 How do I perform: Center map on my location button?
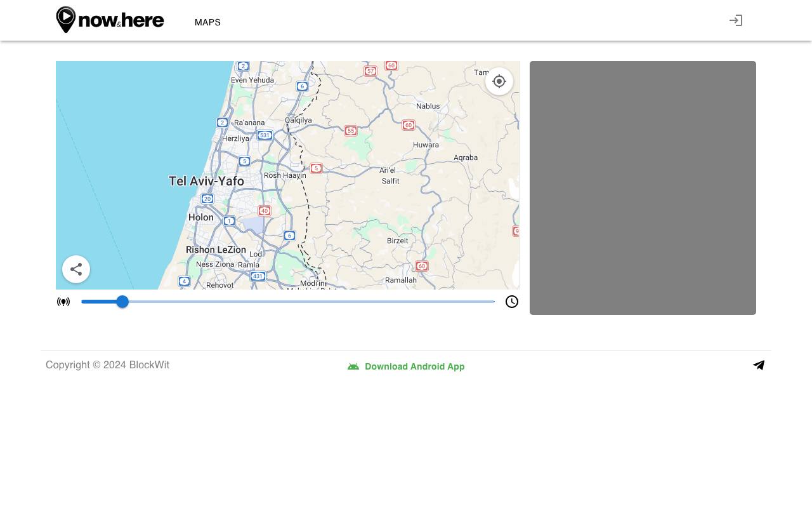point(499,81)
